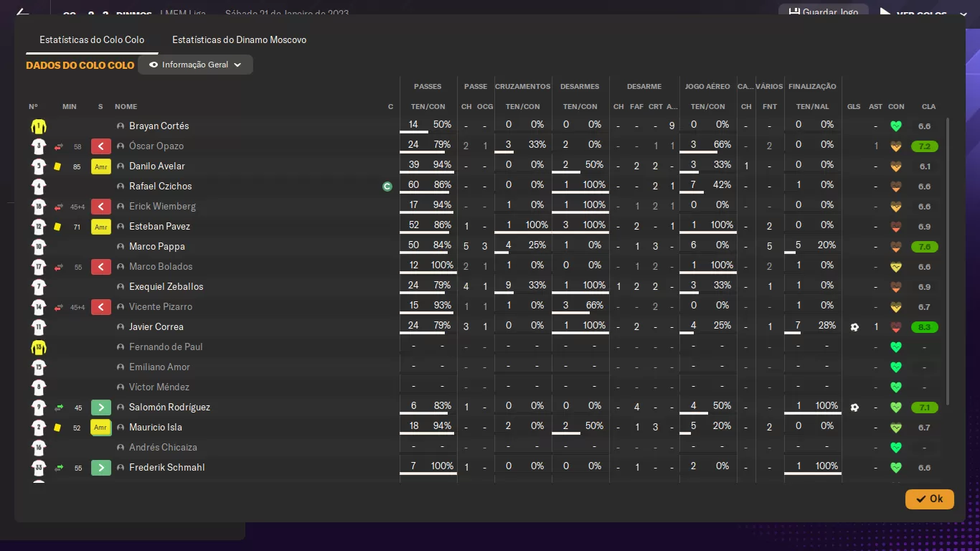Switch to Estatísticas do Colo Colo tab
The width and height of the screenshot is (980, 551).
(92, 40)
